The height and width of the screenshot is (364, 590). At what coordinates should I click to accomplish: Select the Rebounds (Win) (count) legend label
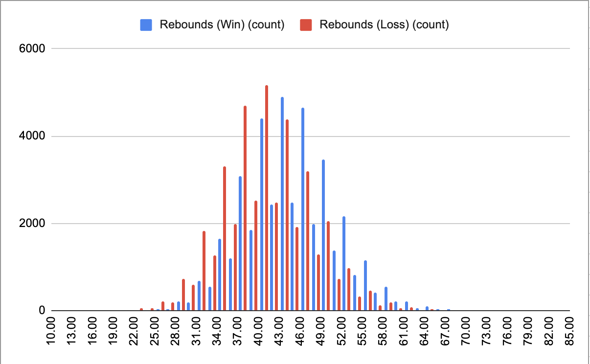(x=222, y=25)
